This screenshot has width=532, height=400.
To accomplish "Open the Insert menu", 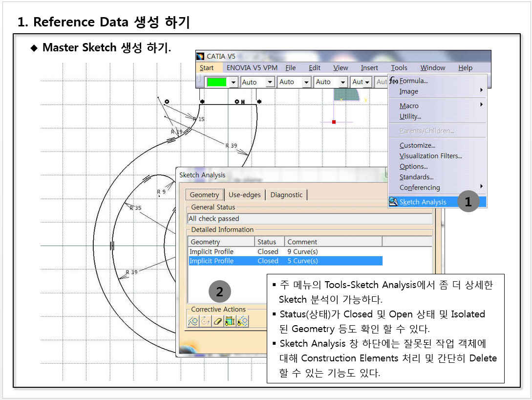I will pos(369,68).
